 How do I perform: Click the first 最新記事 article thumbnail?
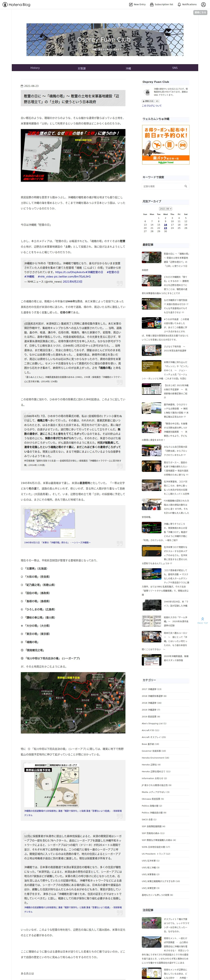[151, 257]
